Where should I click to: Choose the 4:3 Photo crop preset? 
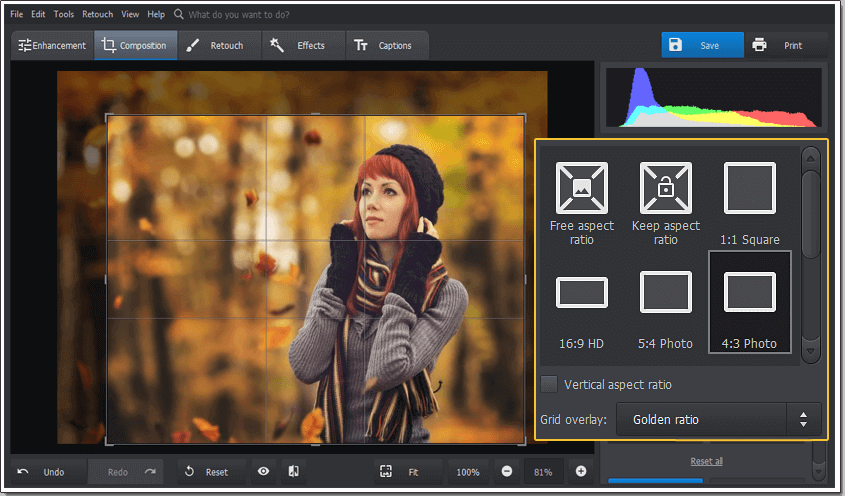pos(749,293)
